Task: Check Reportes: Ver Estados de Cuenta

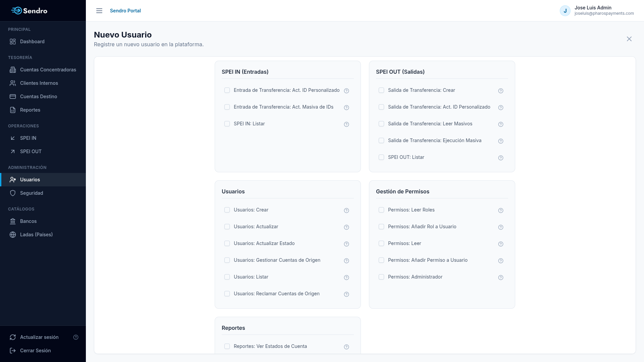Action: click(x=227, y=346)
